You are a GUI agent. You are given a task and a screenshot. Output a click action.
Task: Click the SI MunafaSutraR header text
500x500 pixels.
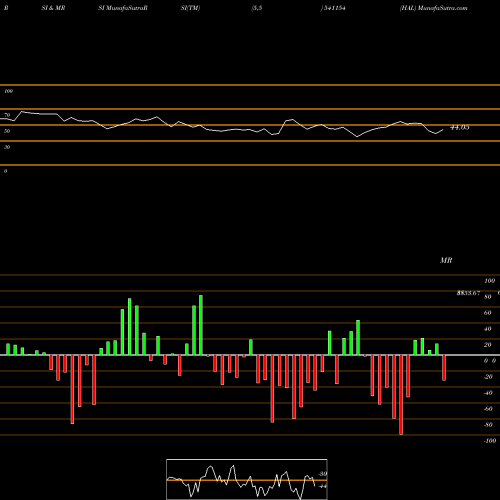tap(123, 8)
